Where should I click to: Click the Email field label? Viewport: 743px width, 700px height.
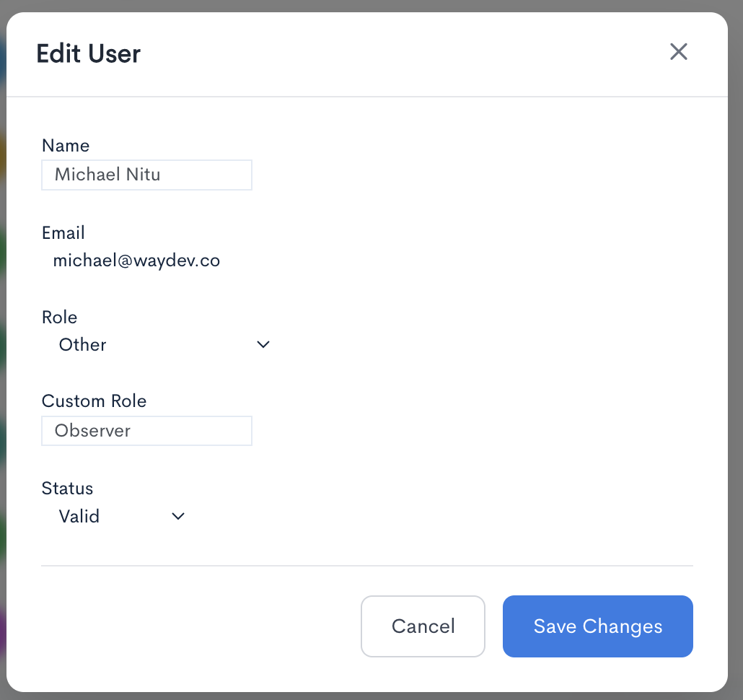click(x=63, y=233)
